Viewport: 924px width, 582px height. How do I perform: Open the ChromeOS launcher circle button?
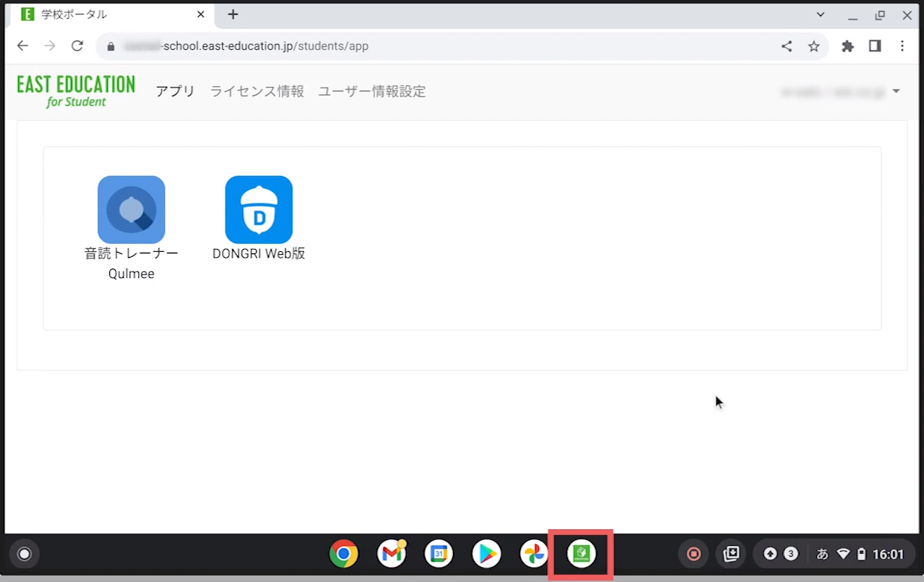coord(25,554)
